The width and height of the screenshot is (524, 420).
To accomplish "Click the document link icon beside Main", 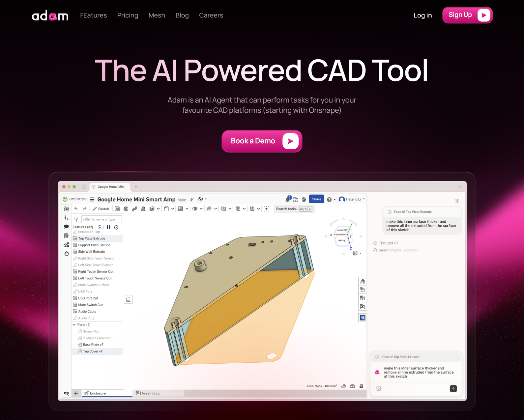I will click(191, 199).
